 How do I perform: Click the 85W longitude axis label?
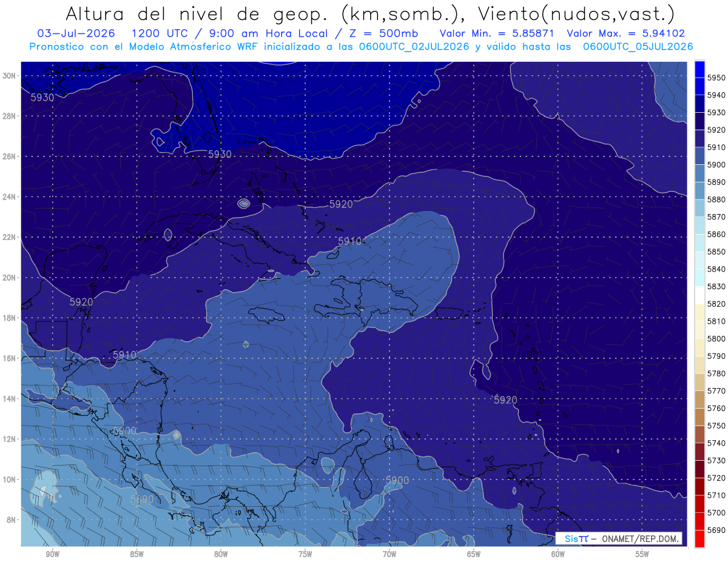click(x=136, y=554)
